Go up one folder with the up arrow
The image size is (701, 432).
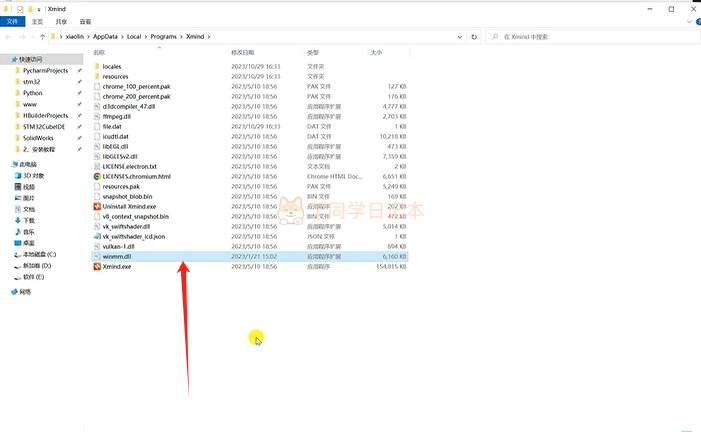[42, 36]
